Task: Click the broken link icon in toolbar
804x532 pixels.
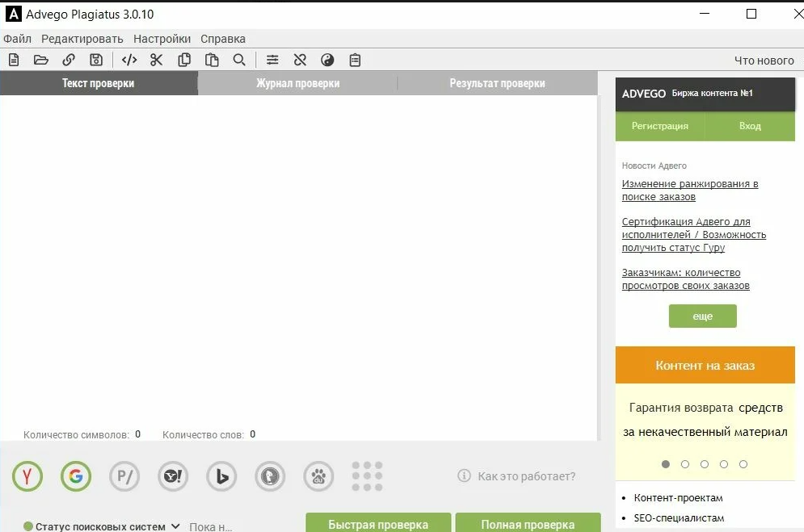Action: pos(300,60)
